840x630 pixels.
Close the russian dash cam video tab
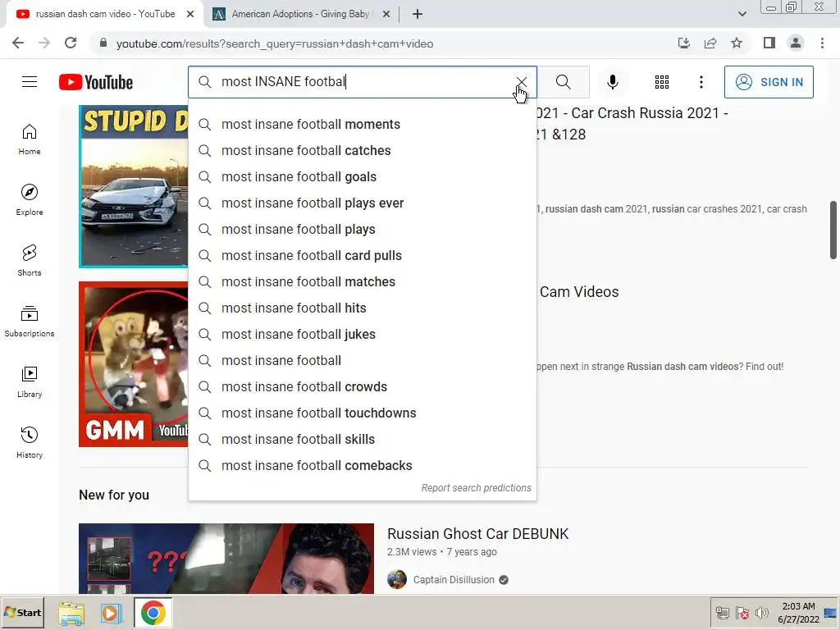(x=190, y=14)
